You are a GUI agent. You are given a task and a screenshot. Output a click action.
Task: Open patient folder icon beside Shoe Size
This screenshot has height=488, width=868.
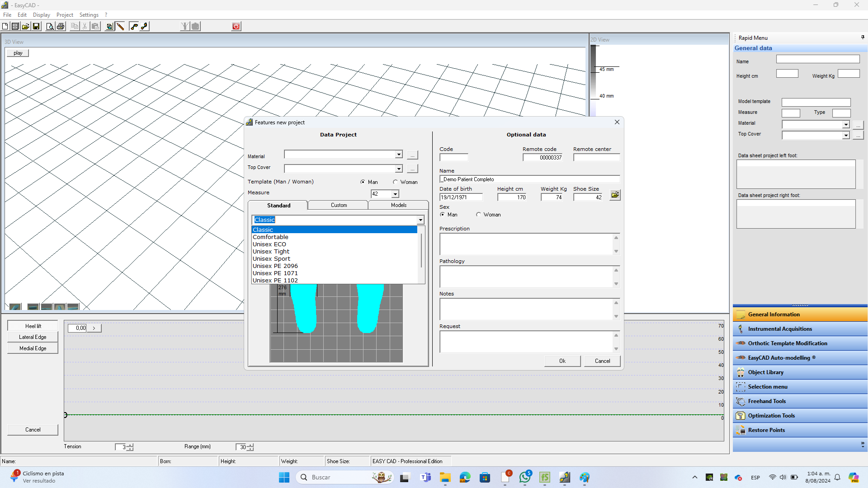[615, 195]
